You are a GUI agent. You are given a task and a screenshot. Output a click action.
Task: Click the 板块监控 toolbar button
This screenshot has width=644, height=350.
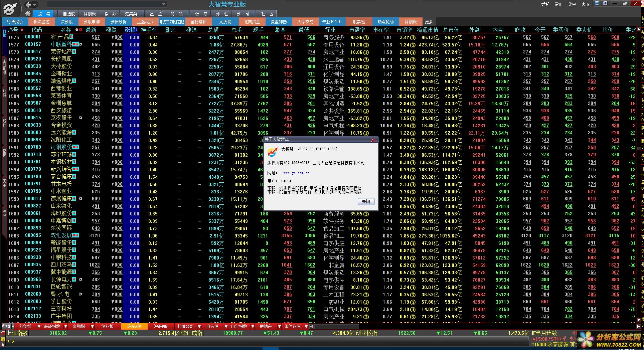pyautogui.click(x=41, y=22)
